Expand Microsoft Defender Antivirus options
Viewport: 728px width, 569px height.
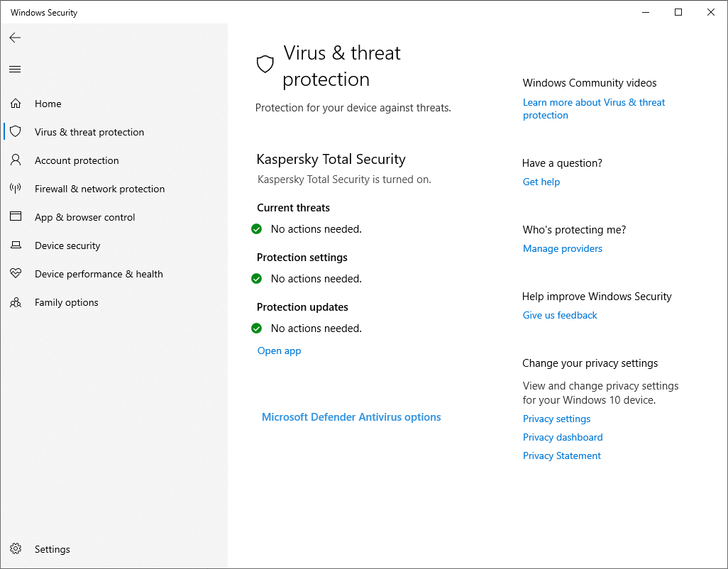(x=351, y=417)
